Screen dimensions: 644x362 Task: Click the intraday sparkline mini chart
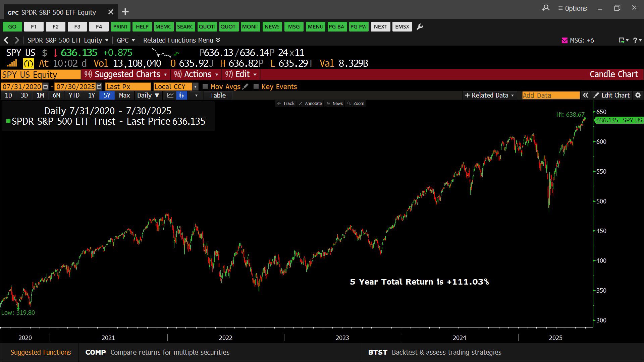[165, 53]
